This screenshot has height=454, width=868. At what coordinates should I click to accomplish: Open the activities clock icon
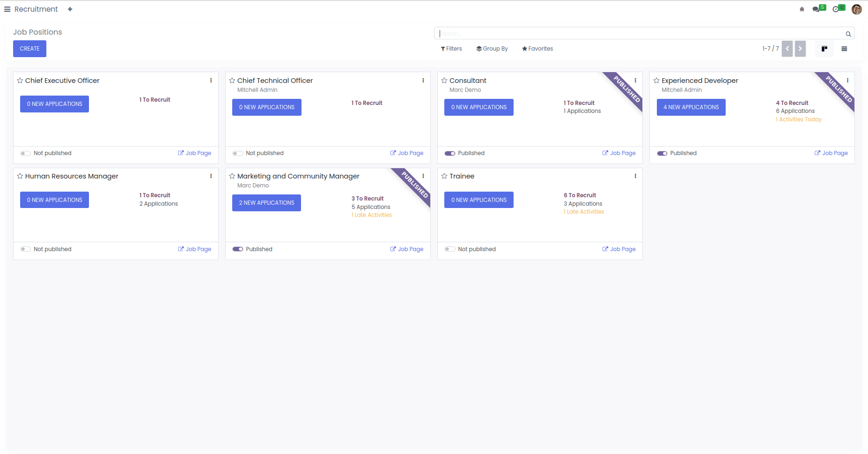(836, 9)
